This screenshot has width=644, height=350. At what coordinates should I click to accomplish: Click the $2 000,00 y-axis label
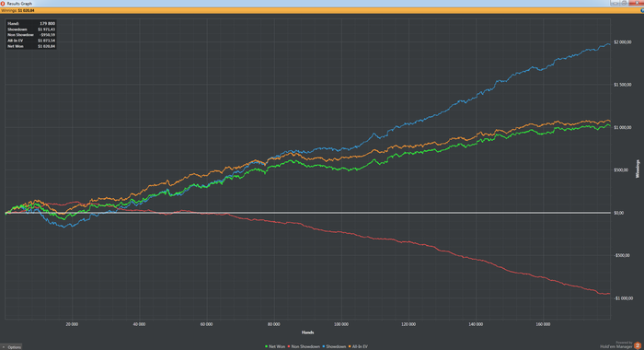pyautogui.click(x=623, y=42)
